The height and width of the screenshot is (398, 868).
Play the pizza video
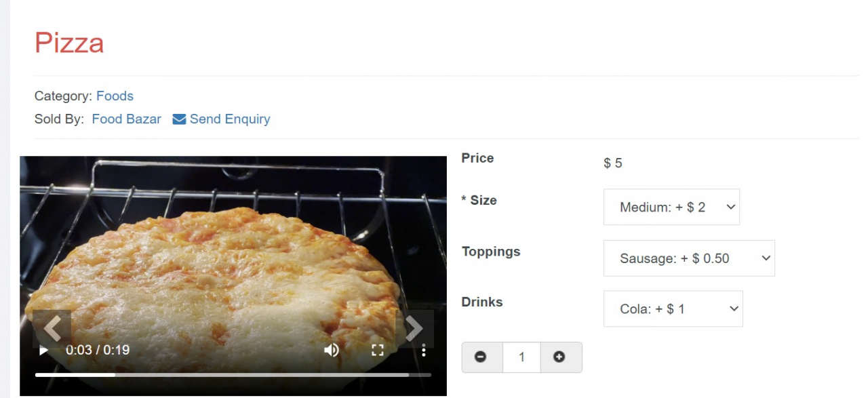click(43, 350)
